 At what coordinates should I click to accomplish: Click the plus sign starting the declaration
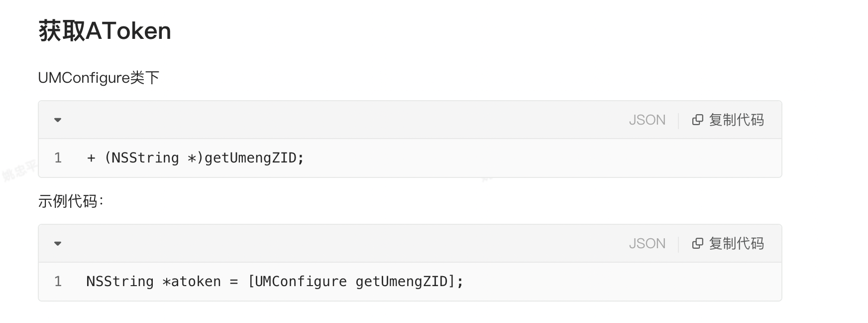point(91,158)
